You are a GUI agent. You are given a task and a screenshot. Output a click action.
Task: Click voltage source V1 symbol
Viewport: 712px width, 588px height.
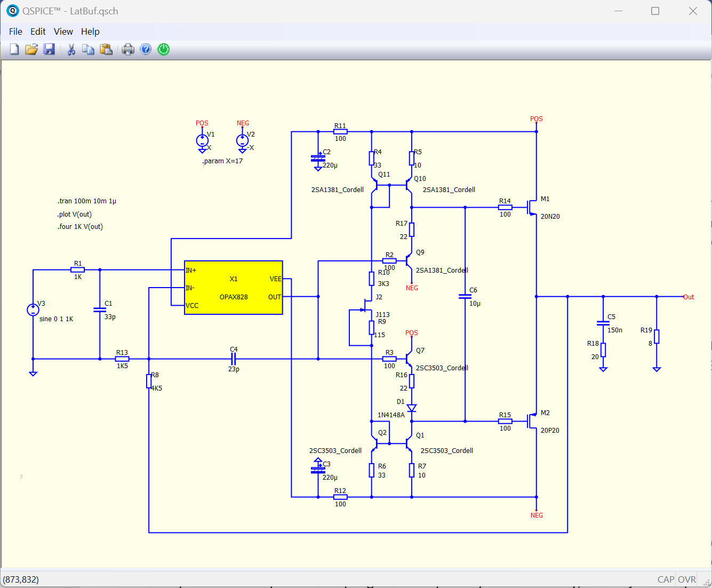point(202,141)
